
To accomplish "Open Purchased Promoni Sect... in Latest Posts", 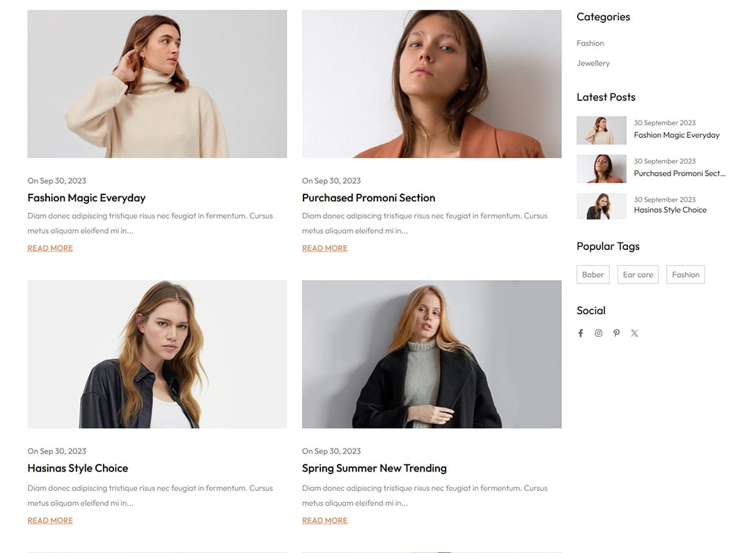I will pyautogui.click(x=679, y=173).
